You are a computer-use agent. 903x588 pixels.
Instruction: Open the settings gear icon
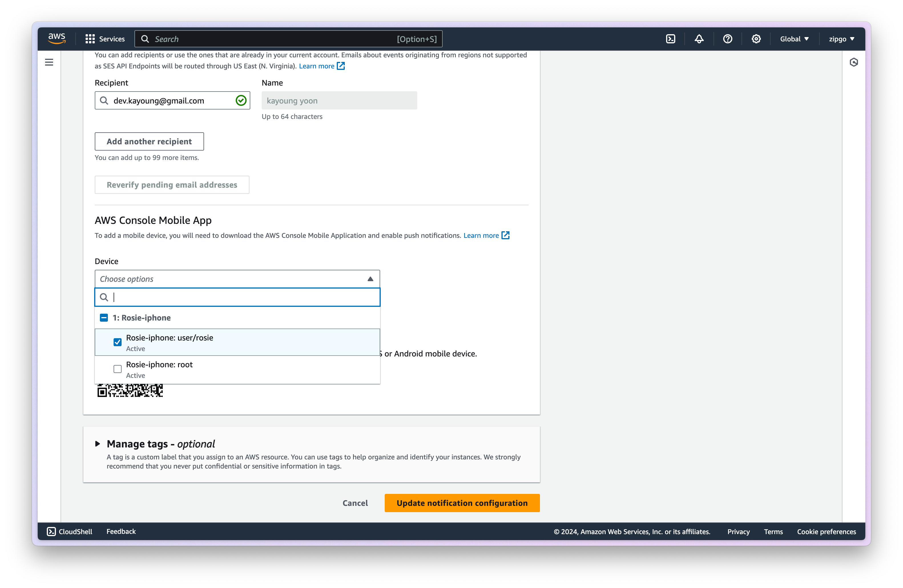[756, 39]
